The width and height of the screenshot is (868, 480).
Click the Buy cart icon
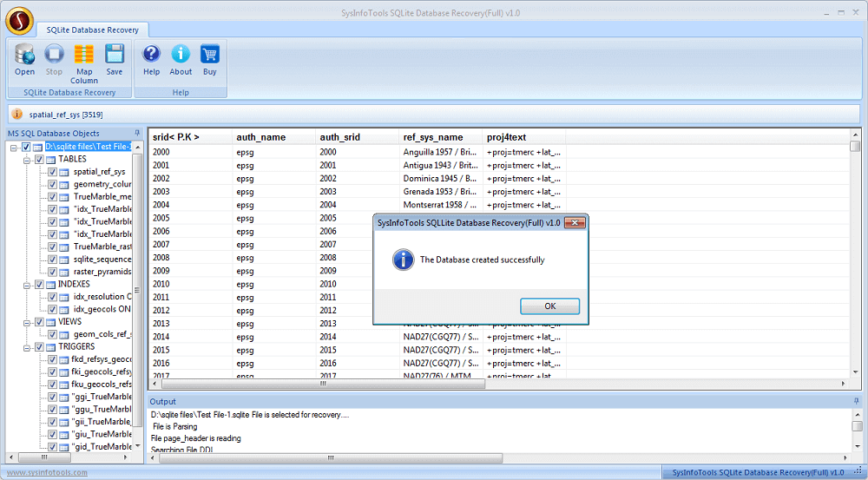(210, 54)
